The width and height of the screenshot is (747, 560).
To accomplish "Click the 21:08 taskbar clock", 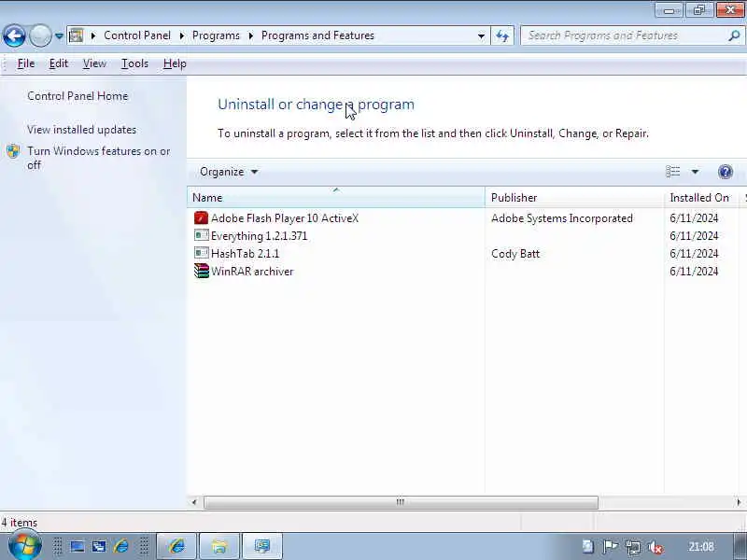I will click(701, 547).
